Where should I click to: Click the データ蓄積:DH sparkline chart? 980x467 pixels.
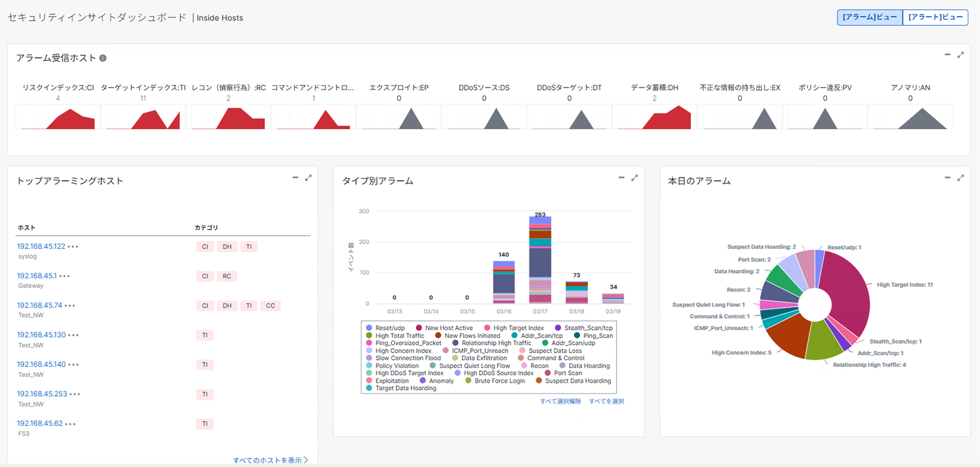point(655,117)
